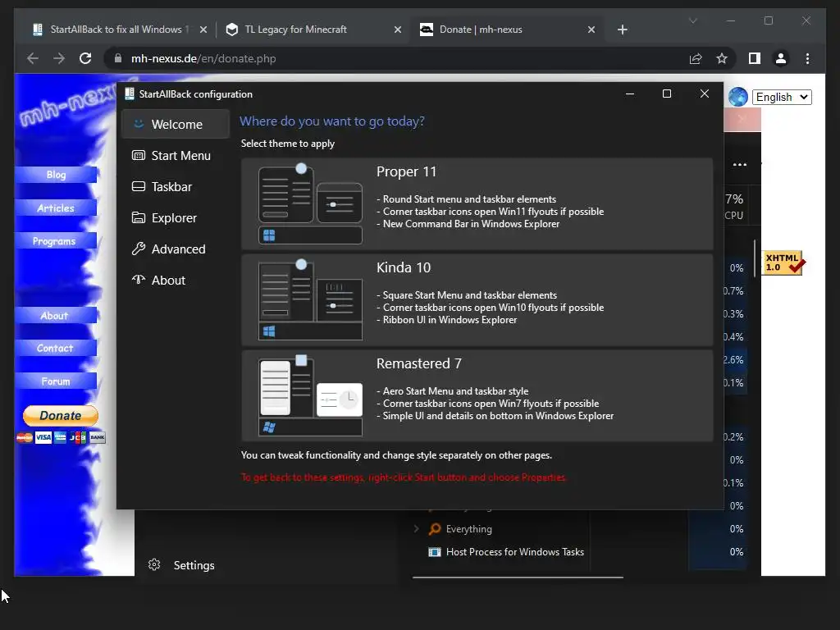Click the Remastered 7 theme title
Screen dimensions: 840x630
[419, 363]
